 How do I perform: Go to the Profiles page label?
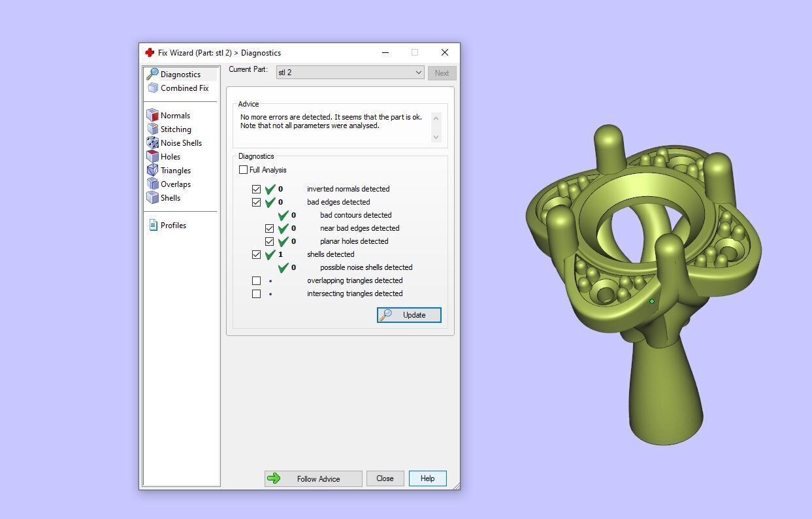click(173, 226)
